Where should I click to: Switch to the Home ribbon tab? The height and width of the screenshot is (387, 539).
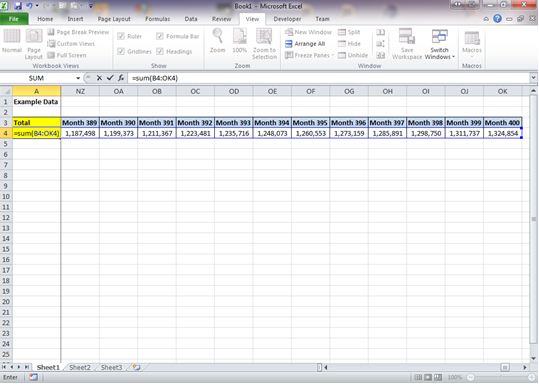click(x=45, y=19)
